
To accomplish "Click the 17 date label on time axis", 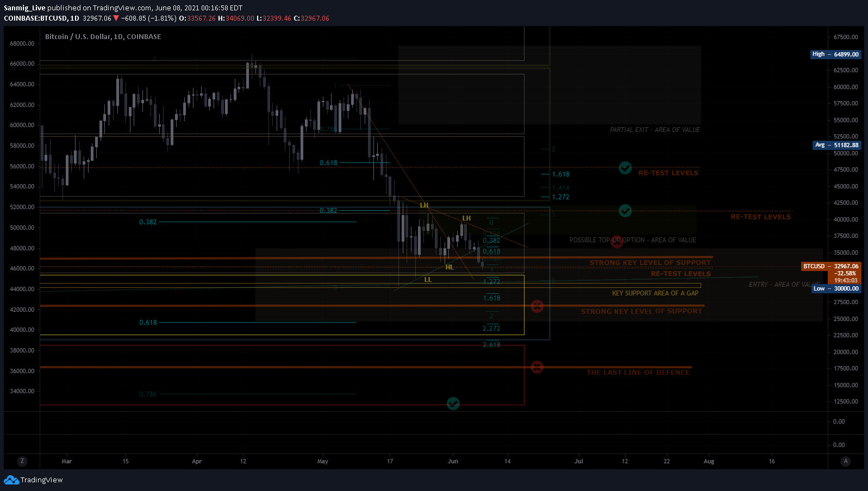I will tap(390, 461).
